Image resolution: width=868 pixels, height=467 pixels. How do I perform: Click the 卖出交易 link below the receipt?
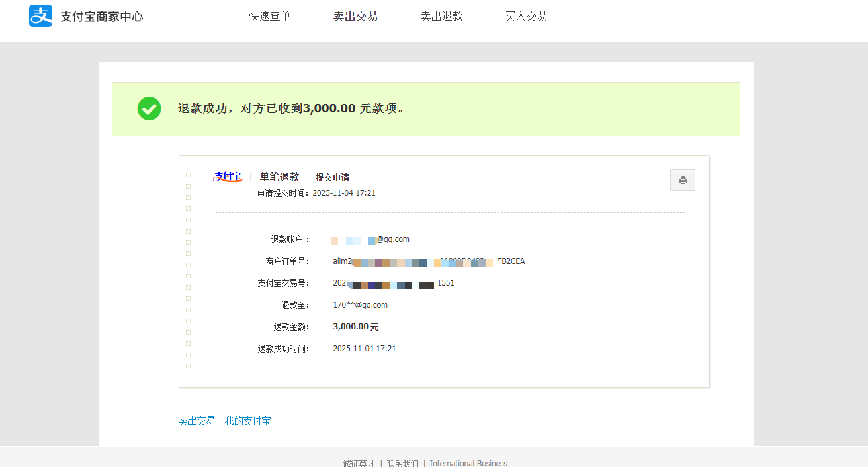[x=196, y=421]
